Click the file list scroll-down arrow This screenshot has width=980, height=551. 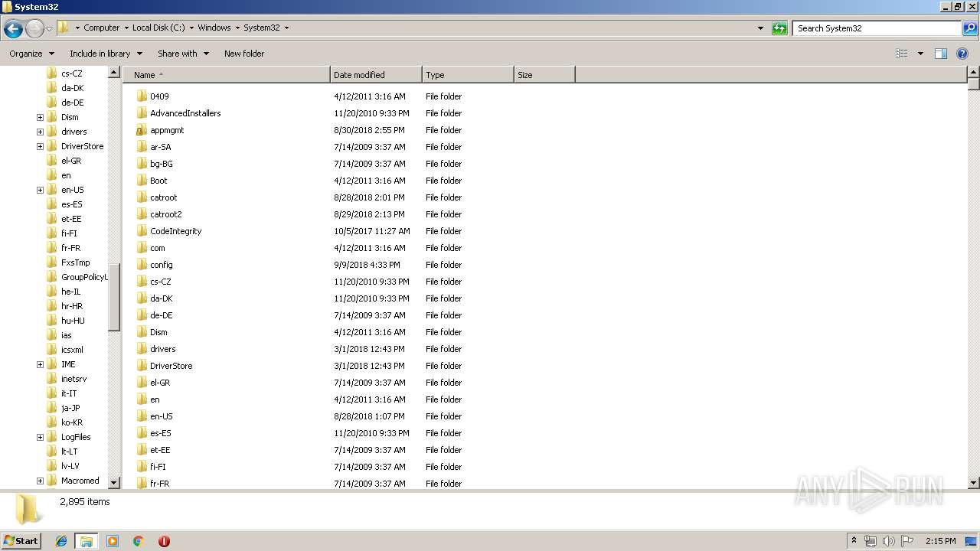[x=974, y=483]
